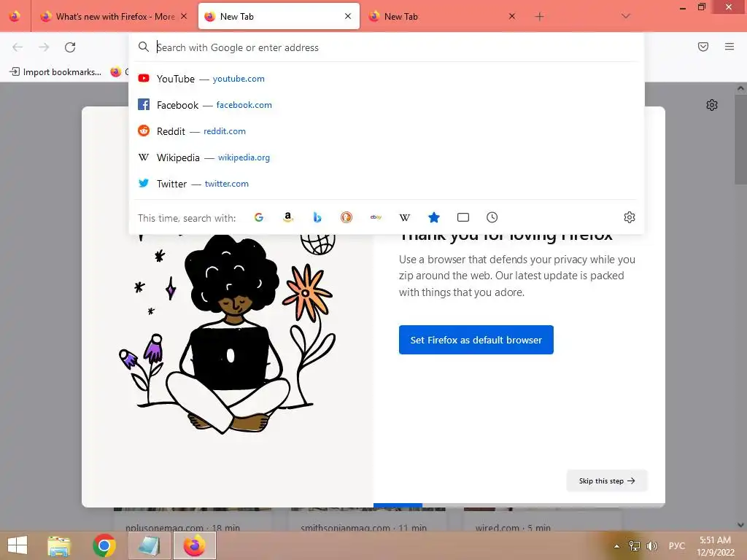Select the Twitter suggestion row
Image resolution: width=747 pixels, height=560 pixels.
[387, 183]
